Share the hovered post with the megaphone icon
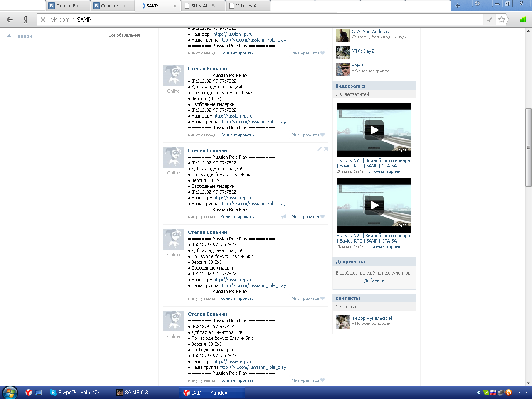This screenshot has width=532, height=400. [x=283, y=217]
